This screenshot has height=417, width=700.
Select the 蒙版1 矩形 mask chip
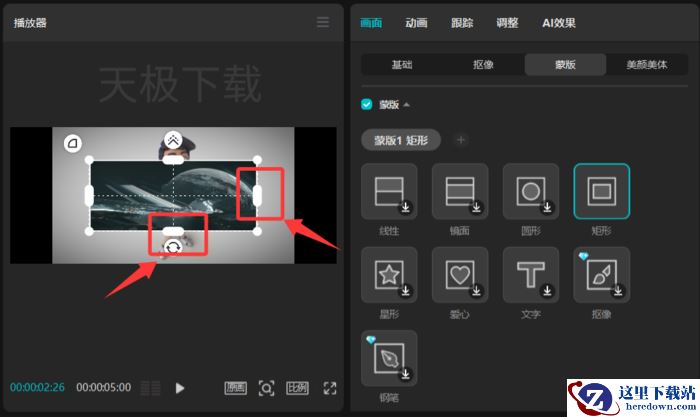click(401, 140)
